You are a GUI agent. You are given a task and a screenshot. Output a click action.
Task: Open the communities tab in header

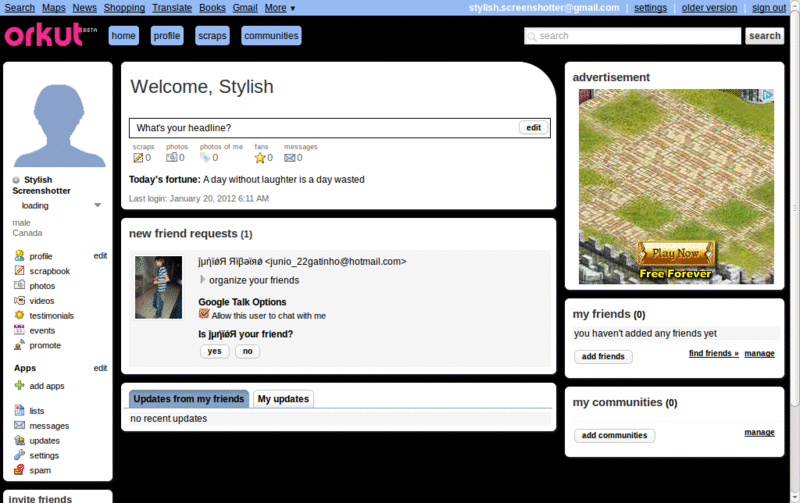271,36
